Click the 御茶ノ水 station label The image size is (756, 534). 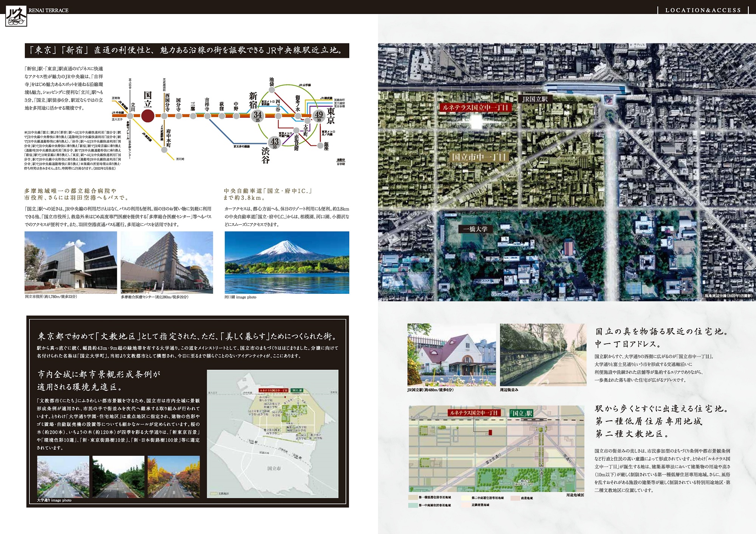click(297, 103)
